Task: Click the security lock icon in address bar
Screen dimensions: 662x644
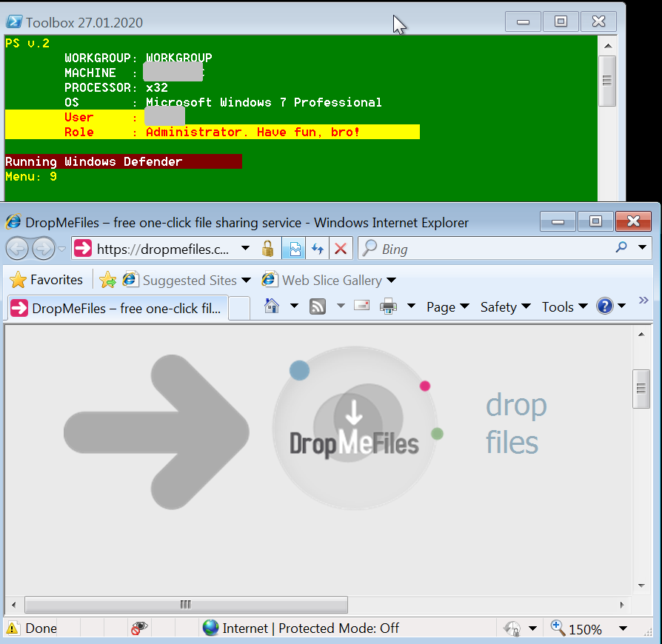Action: [267, 249]
